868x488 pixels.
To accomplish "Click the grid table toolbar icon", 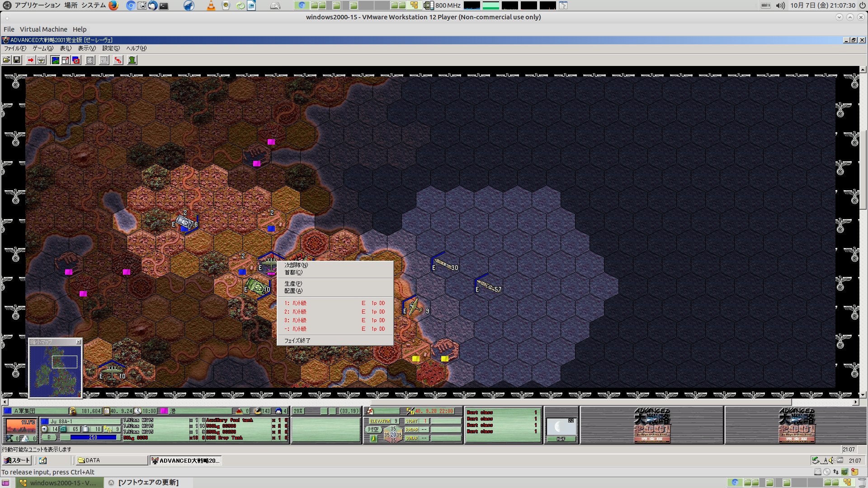I will 90,60.
